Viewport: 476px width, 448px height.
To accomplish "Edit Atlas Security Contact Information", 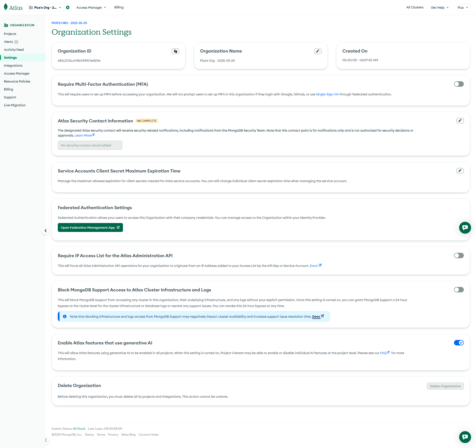I will click(460, 121).
